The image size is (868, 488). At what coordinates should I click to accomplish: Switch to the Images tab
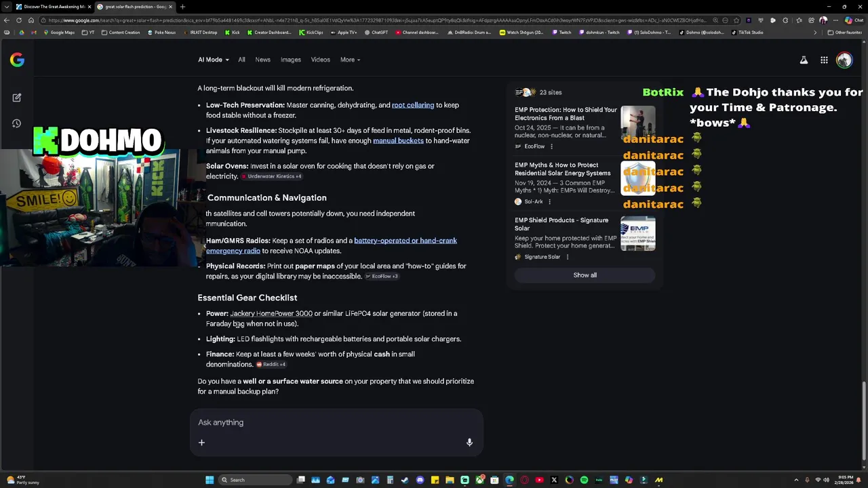click(x=291, y=60)
